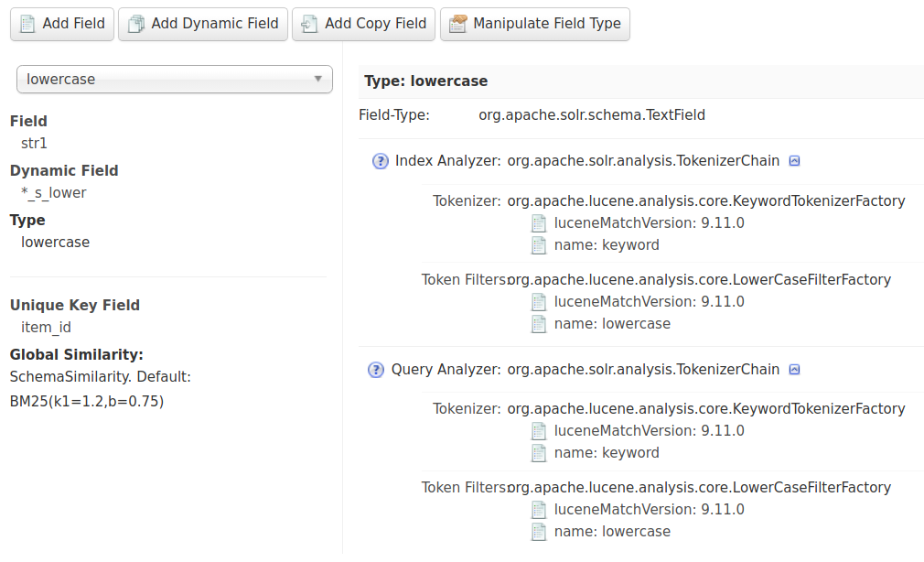Open the str1 field link
This screenshot has height=562, width=924.
point(34,144)
